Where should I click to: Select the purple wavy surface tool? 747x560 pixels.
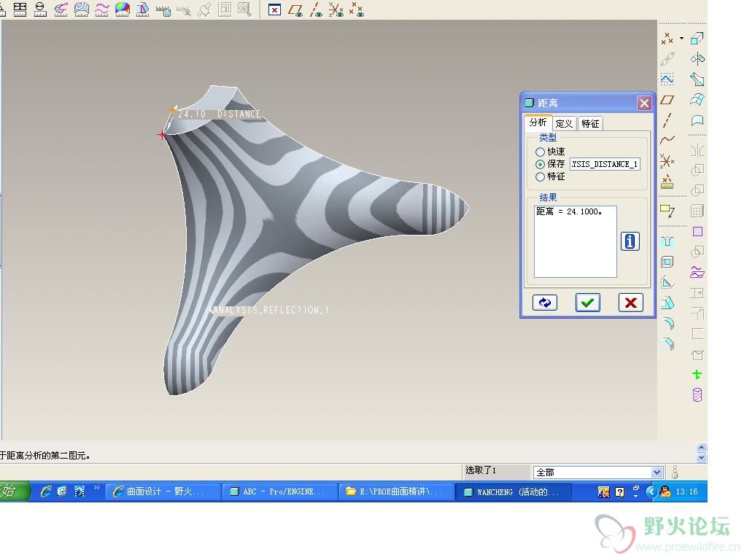[x=697, y=272]
